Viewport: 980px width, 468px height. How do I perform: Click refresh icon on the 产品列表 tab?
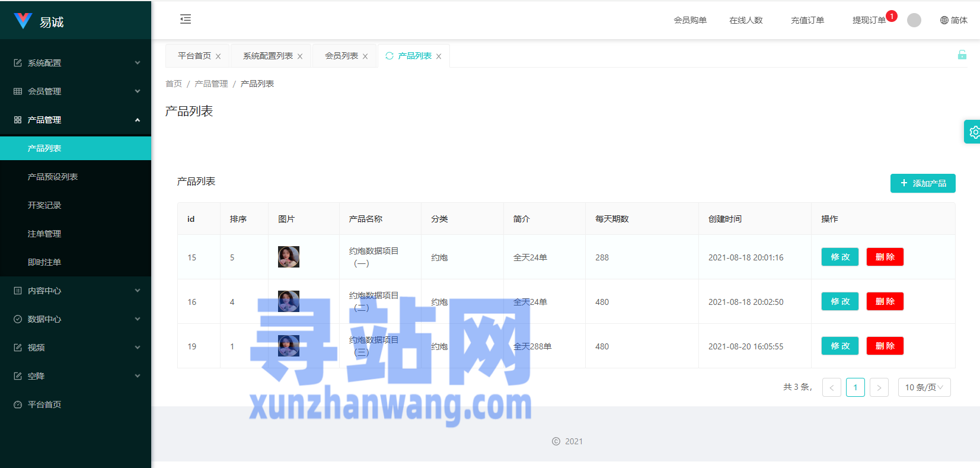390,56
